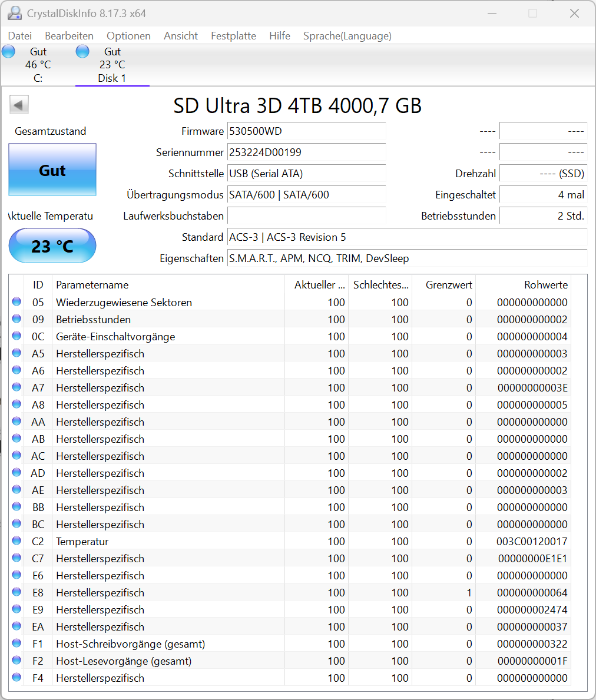
Task: Click status orb of row BB
Action: 16,507
